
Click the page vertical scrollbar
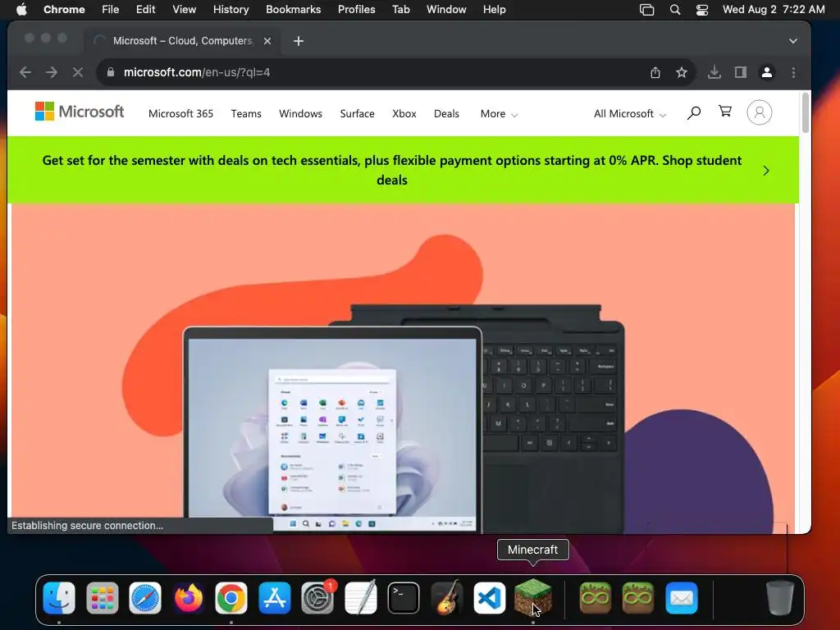[x=806, y=113]
